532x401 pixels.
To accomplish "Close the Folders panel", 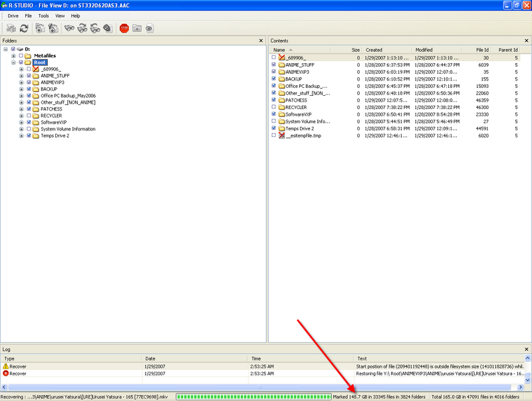I will [x=261, y=41].
